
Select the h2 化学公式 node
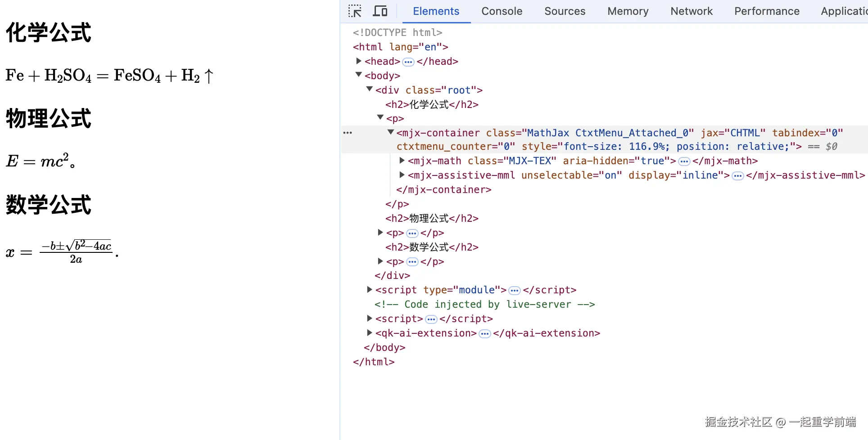click(x=432, y=104)
